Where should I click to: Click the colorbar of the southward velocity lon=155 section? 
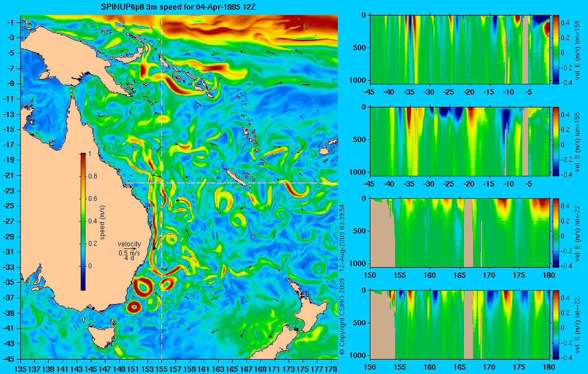(x=555, y=141)
